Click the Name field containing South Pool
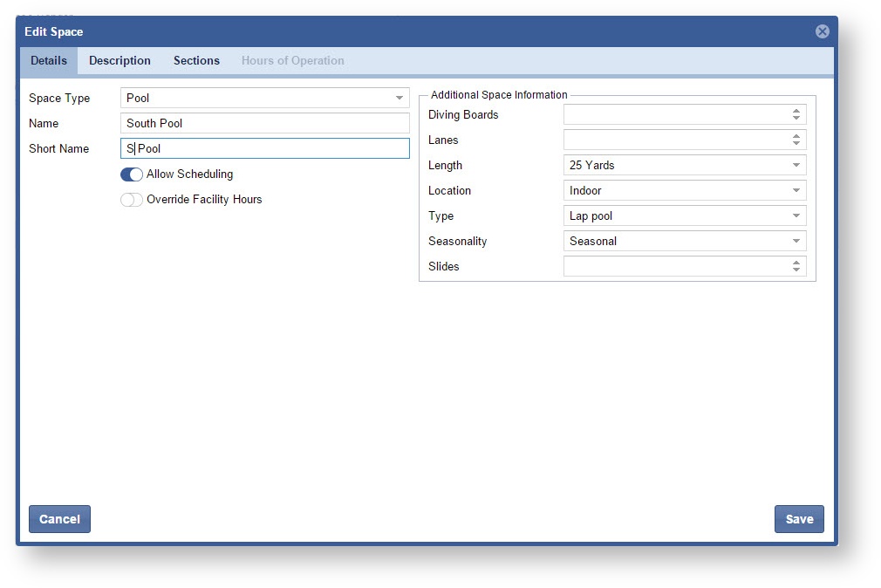The width and height of the screenshot is (881, 588). [264, 123]
